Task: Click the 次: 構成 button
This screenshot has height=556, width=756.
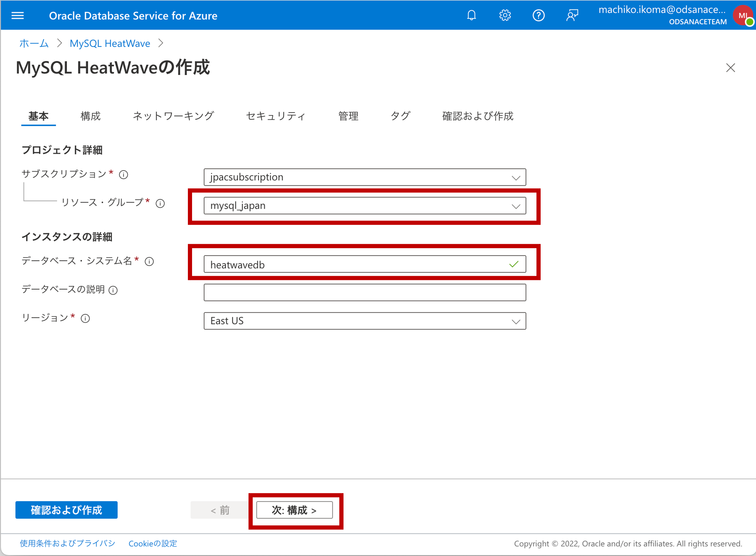Action: coord(295,510)
